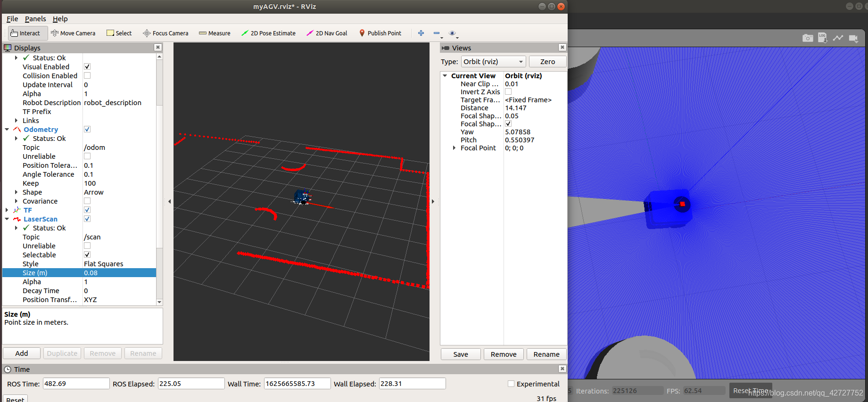Viewport: 868px width, 402px height.
Task: Click the Odometry display icon
Action: (17, 129)
